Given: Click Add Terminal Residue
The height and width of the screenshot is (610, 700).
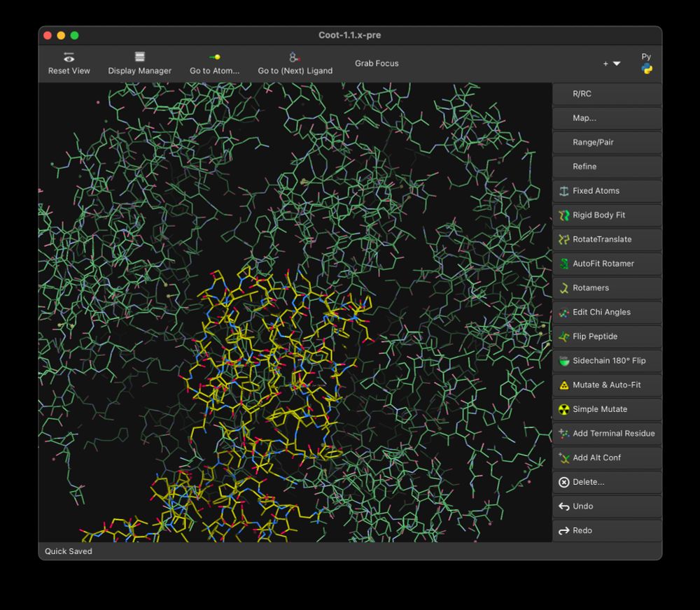Looking at the screenshot, I should pyautogui.click(x=607, y=433).
